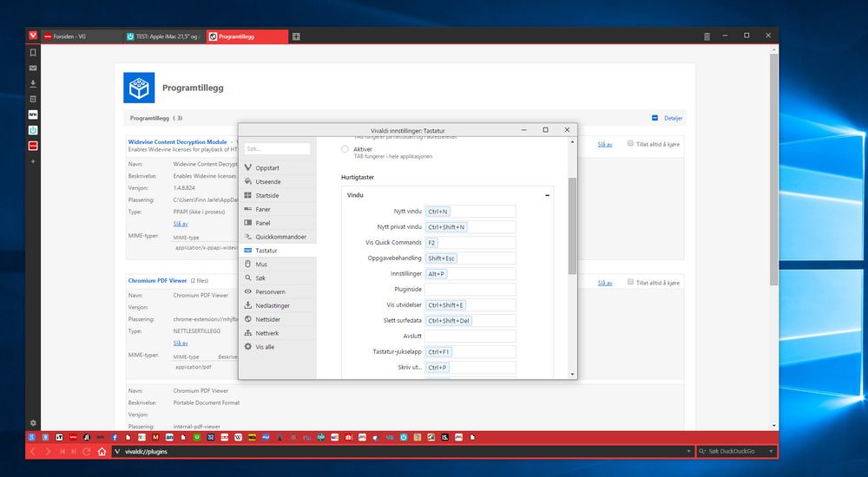Viewport: 868px width, 477px height.
Task: Select the Aktiver radio button
Action: pos(345,149)
